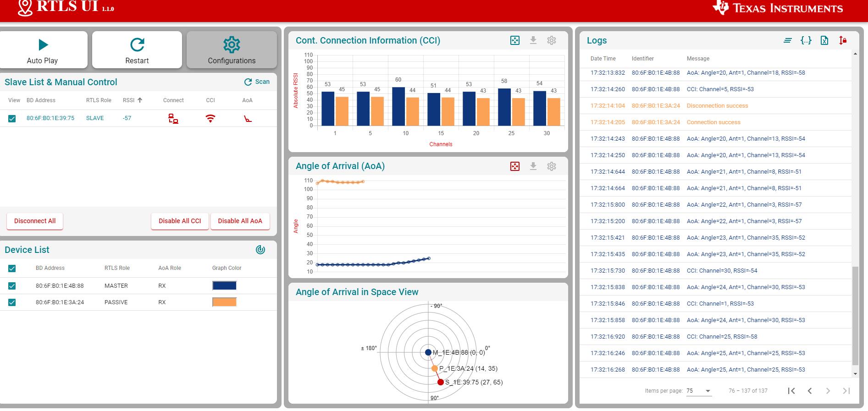Image resolution: width=868 pixels, height=411 pixels.
Task: Click the passive node P_1E:3A:24 in space view
Action: coord(434,368)
